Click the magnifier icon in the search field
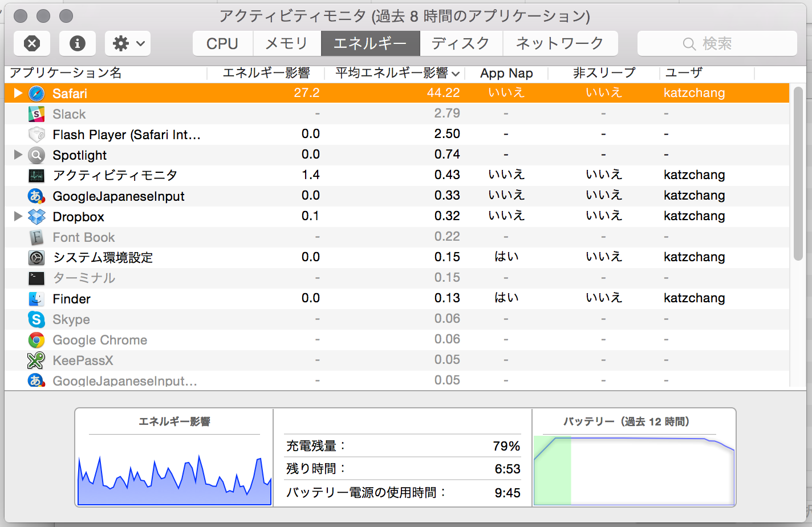The image size is (812, 527). (x=689, y=44)
